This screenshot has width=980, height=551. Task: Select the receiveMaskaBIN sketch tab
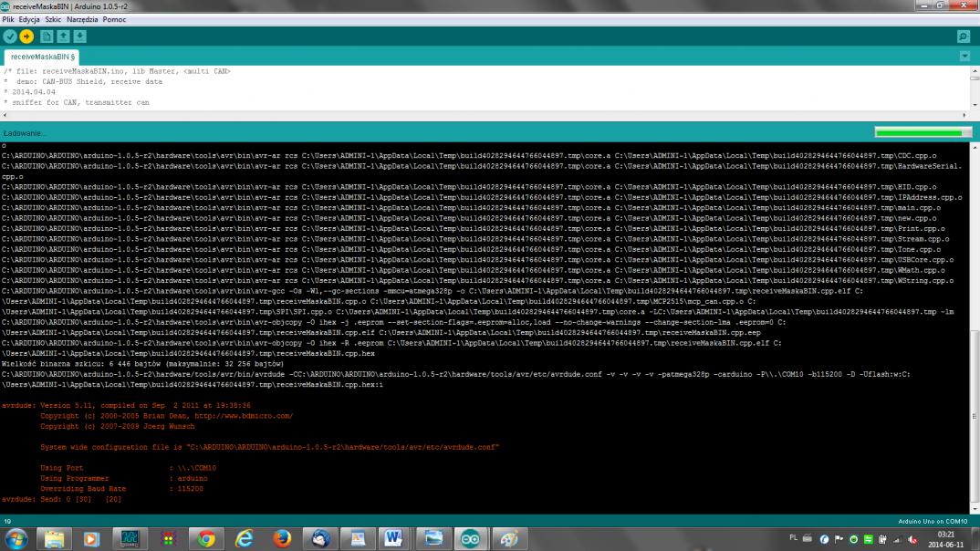click(42, 57)
